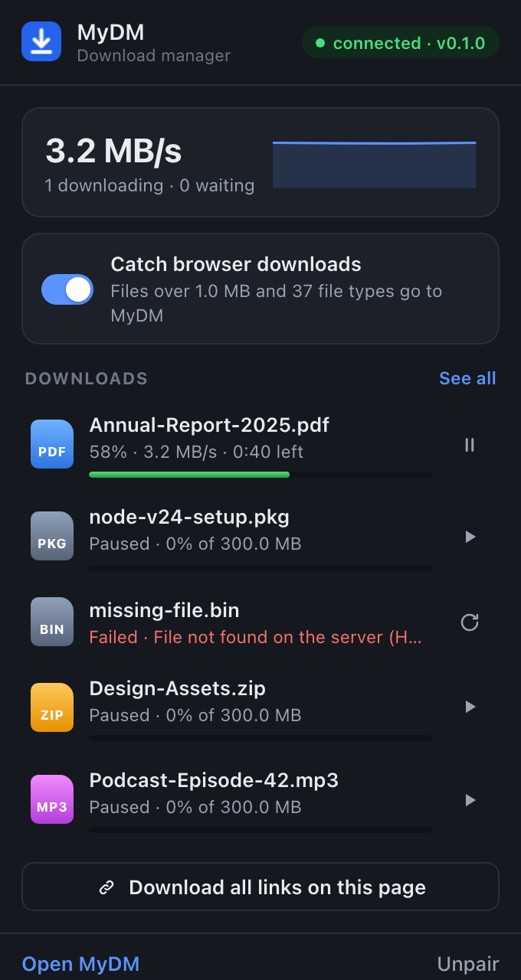The image size is (521, 980).
Task: Select the Annual-Report-2025.pdf file name
Action: [x=209, y=425]
